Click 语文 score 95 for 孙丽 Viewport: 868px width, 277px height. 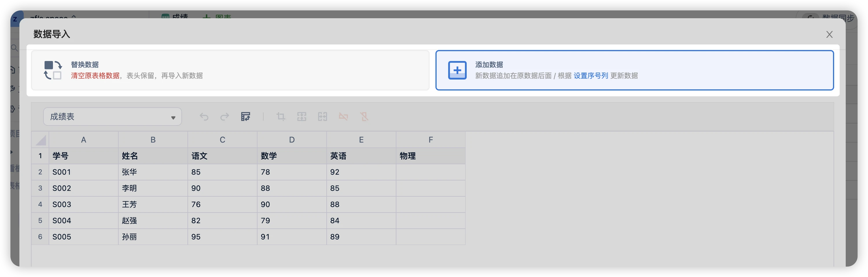pos(222,237)
